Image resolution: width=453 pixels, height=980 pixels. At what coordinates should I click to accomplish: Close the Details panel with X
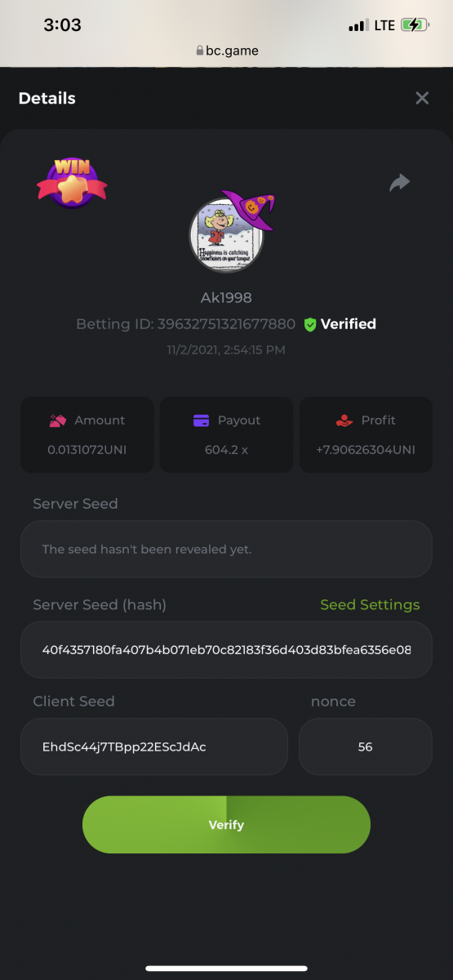pyautogui.click(x=422, y=98)
